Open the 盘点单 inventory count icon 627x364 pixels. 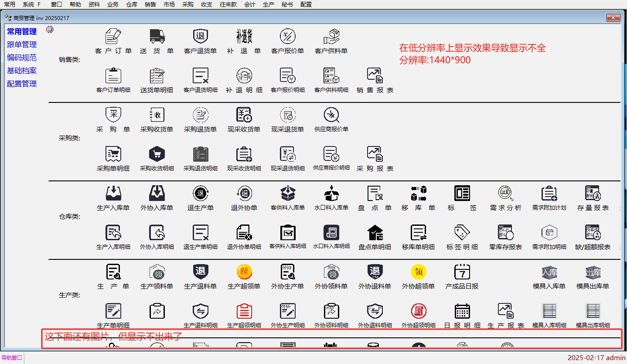click(x=375, y=194)
